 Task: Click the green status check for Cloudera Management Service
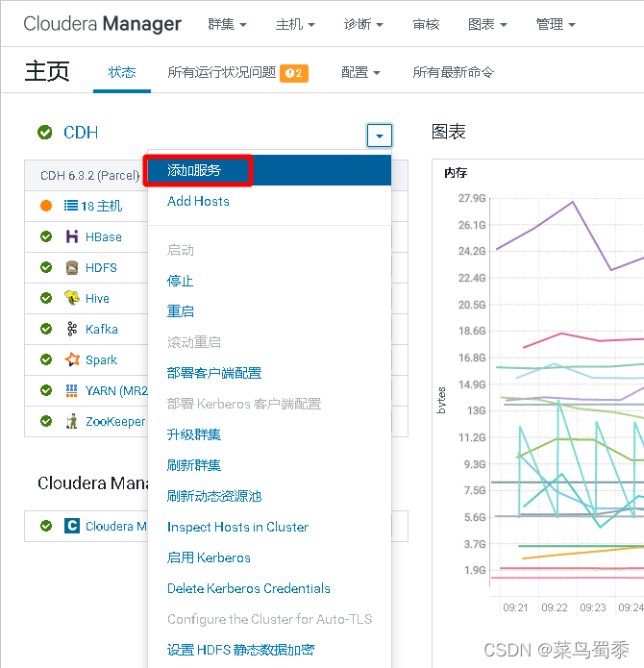(46, 526)
